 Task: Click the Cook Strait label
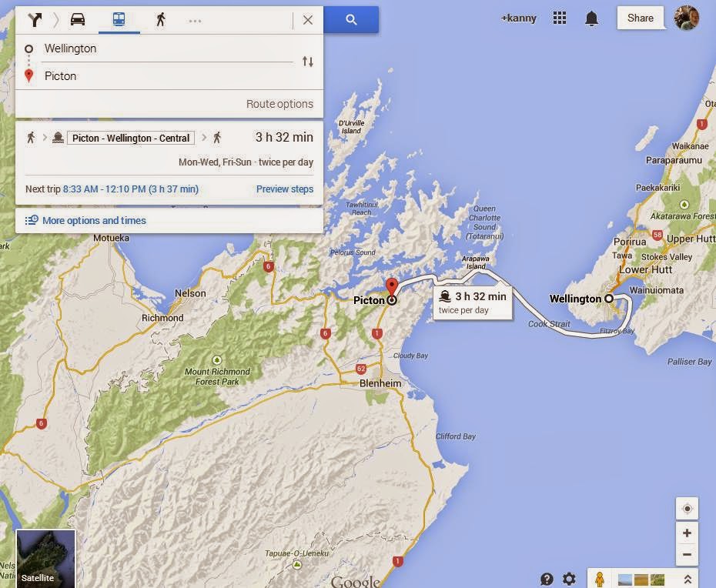click(549, 324)
